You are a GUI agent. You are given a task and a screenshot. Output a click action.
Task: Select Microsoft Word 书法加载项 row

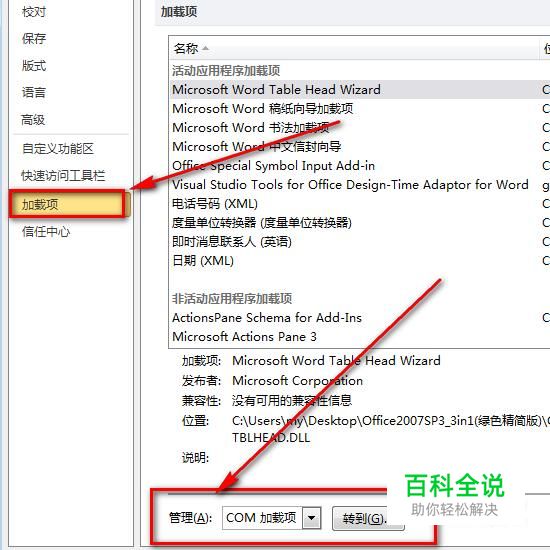(x=359, y=127)
